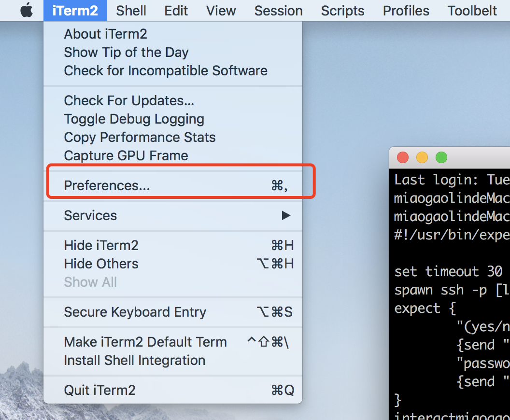Toggle Secure Keyboard Entry

pos(173,312)
